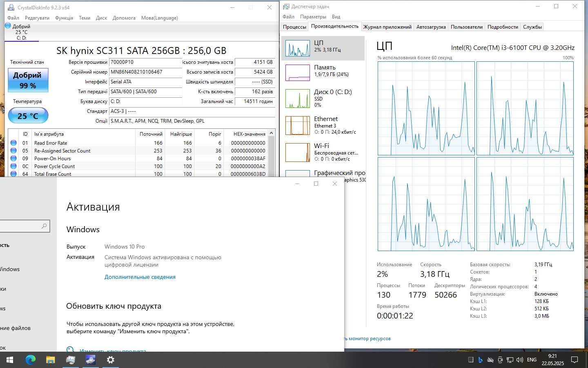
Task: Click status circle for Power-On Hours row
Action: tap(13, 158)
